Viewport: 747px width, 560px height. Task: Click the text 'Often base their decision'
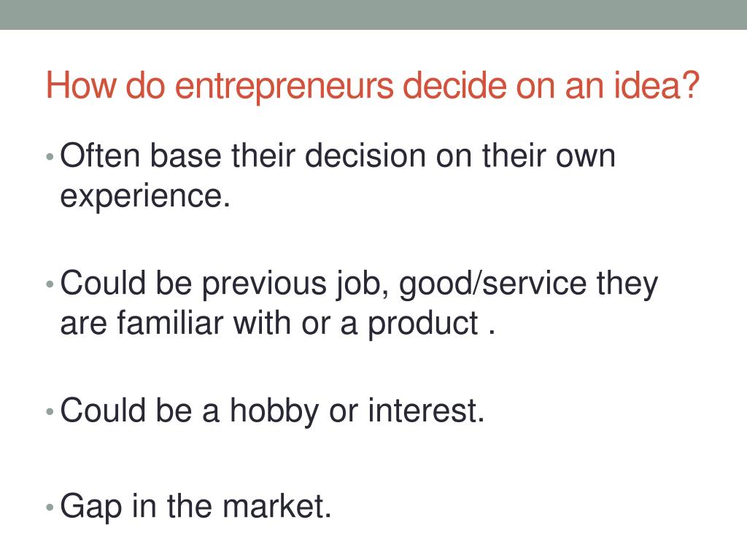243,155
